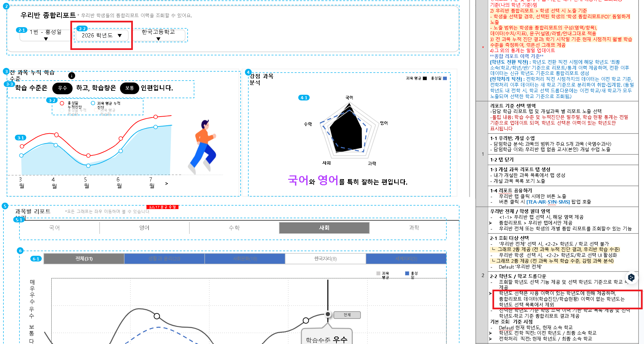Switch to the 국어 subject tab
The width and height of the screenshot is (644, 344).
coord(54,228)
